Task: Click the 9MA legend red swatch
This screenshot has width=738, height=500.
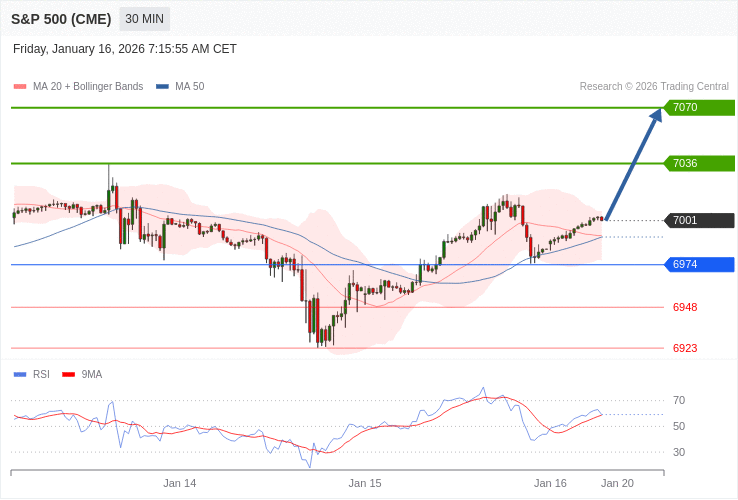Action: tap(69, 375)
